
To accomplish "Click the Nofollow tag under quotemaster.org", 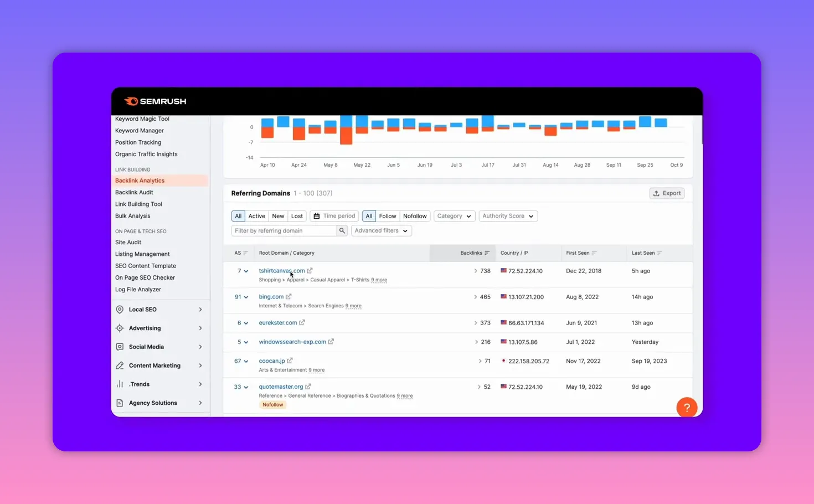I will point(272,405).
